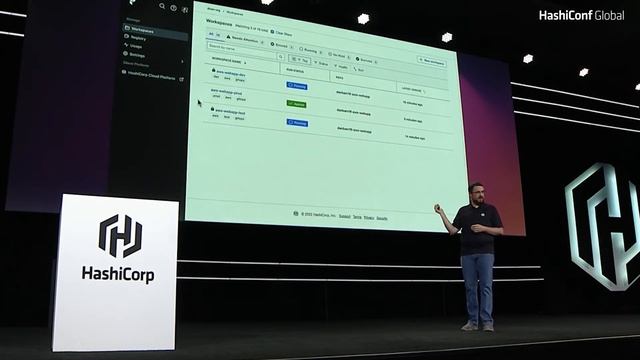Click latest change time in aws-webapp-test row
640x360 pixels.
click(415, 138)
